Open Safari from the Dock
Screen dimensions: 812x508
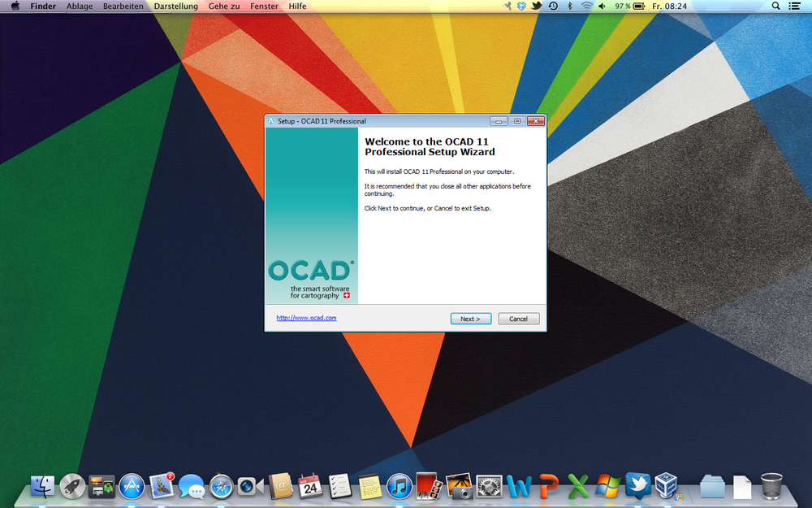click(221, 486)
